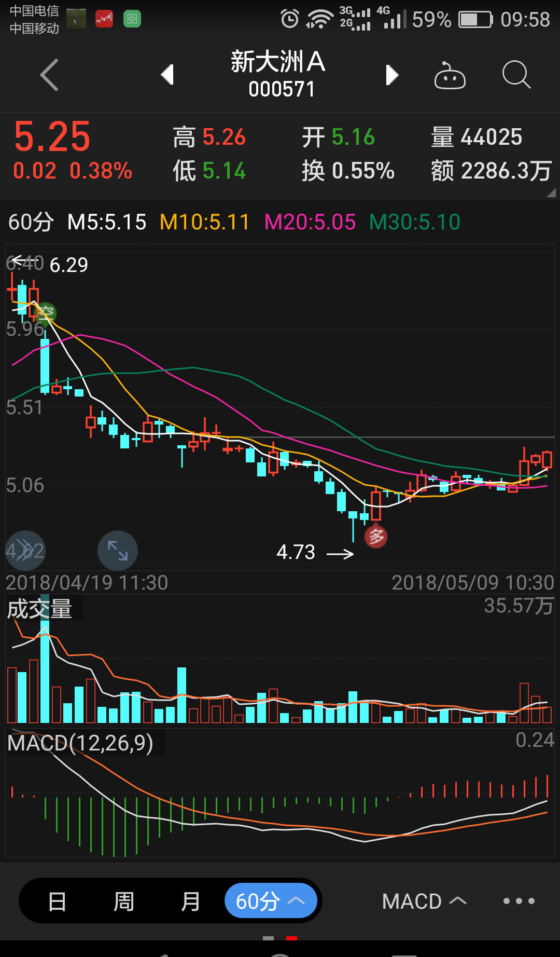
Task: Tap the 5.51 price axis label
Action: pyautogui.click(x=24, y=407)
